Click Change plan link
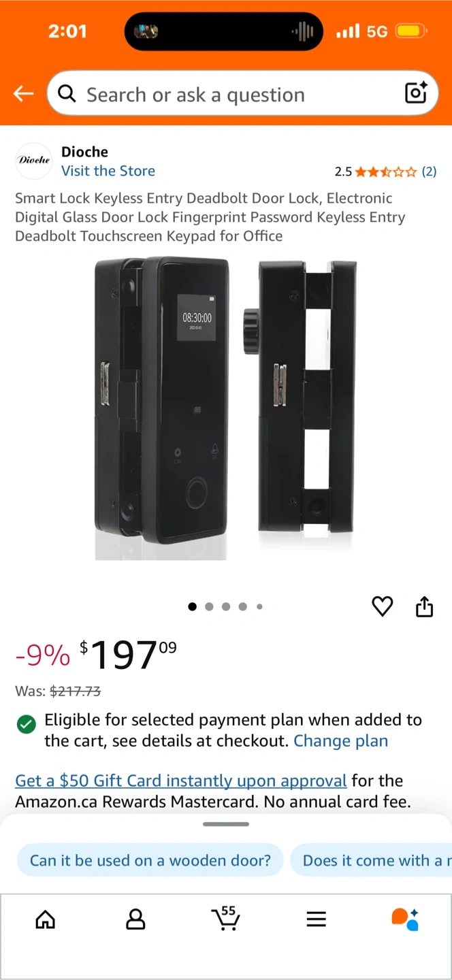 [340, 741]
